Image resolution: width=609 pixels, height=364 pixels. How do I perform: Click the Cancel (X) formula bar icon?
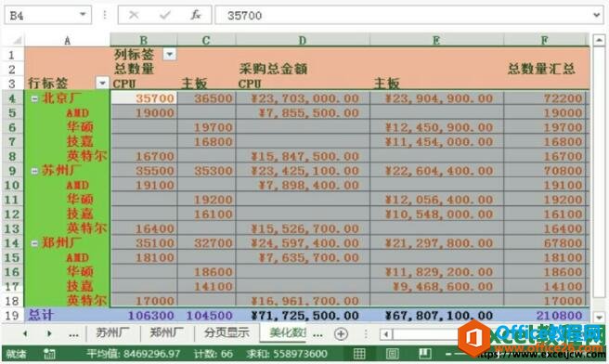[134, 15]
